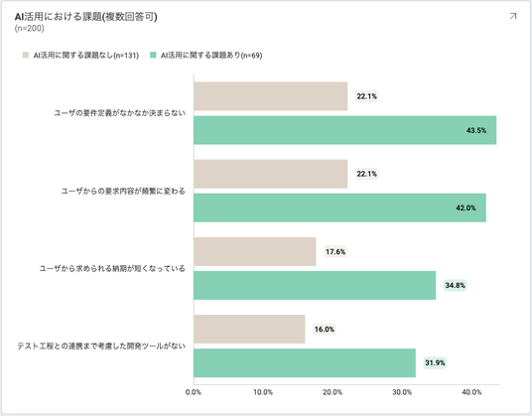Select the beige bar beside the first 22.1% label
The image size is (532, 416).
271,96
